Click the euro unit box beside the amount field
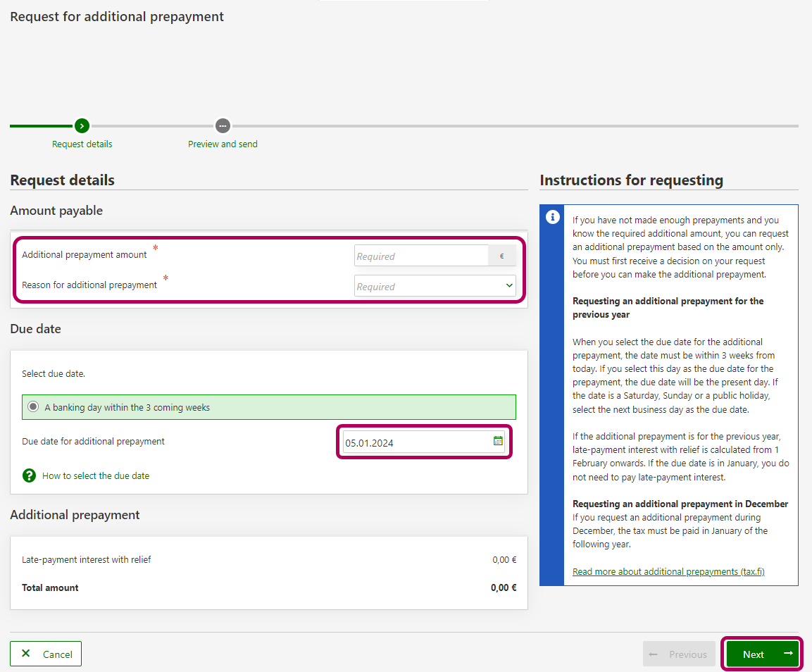The width and height of the screenshot is (812, 672). tap(501, 256)
